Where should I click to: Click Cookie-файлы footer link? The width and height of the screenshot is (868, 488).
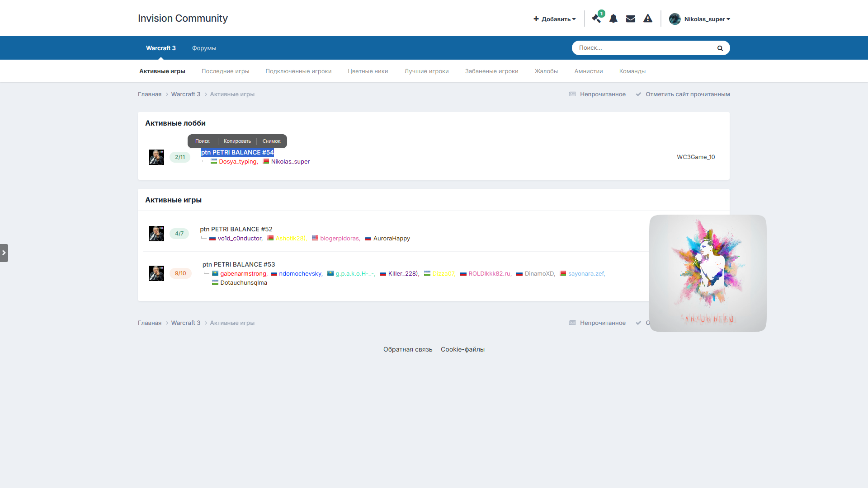tap(462, 350)
